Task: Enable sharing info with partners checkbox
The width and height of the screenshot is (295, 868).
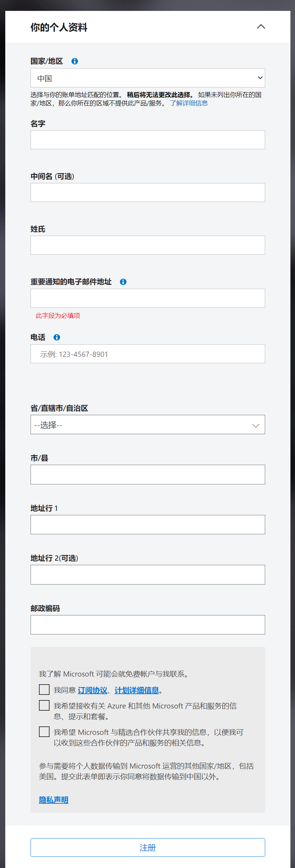Action: click(x=44, y=732)
